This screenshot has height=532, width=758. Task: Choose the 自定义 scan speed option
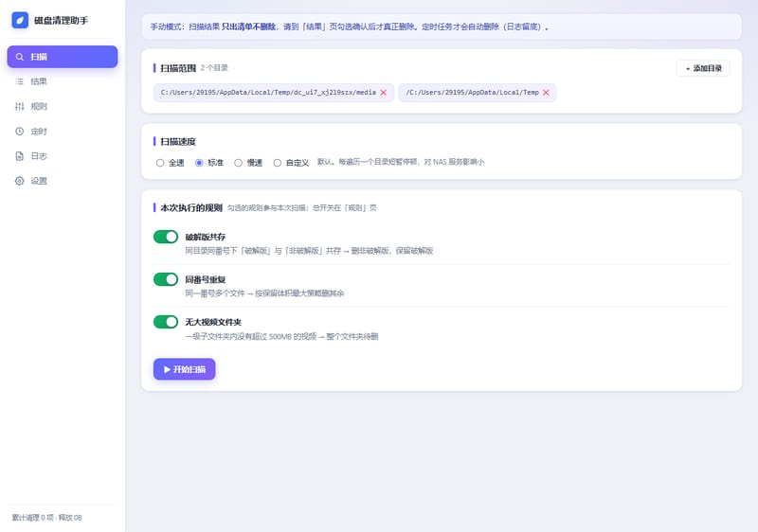tap(277, 163)
